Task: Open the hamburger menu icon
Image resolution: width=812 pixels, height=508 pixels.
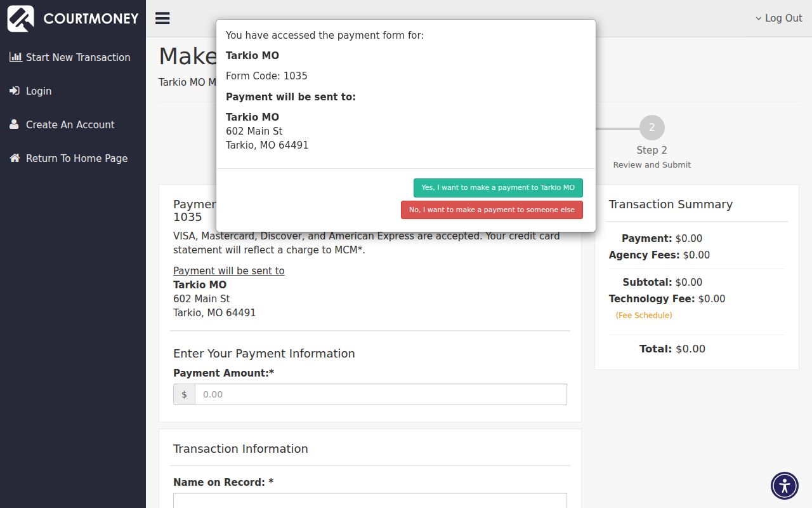Action: (x=162, y=18)
